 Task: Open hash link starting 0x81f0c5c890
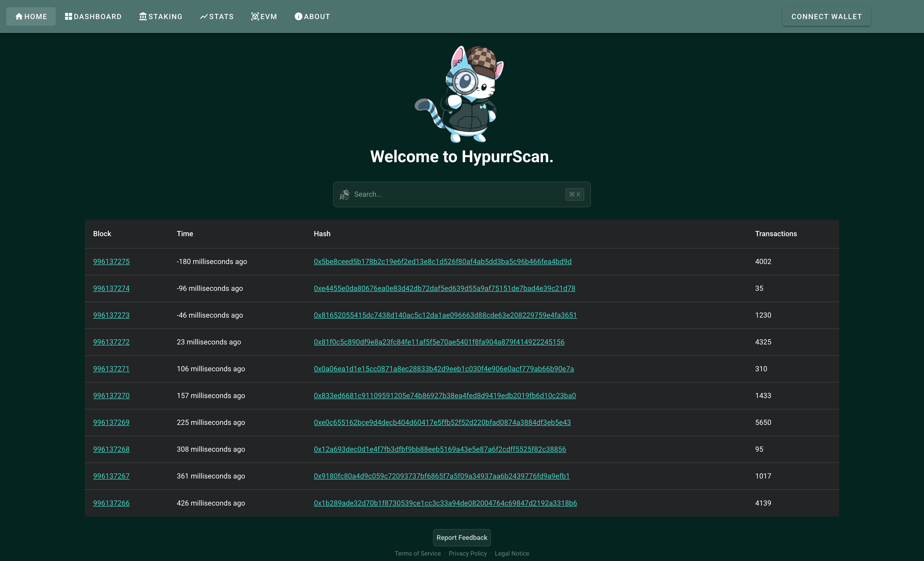pyautogui.click(x=439, y=342)
